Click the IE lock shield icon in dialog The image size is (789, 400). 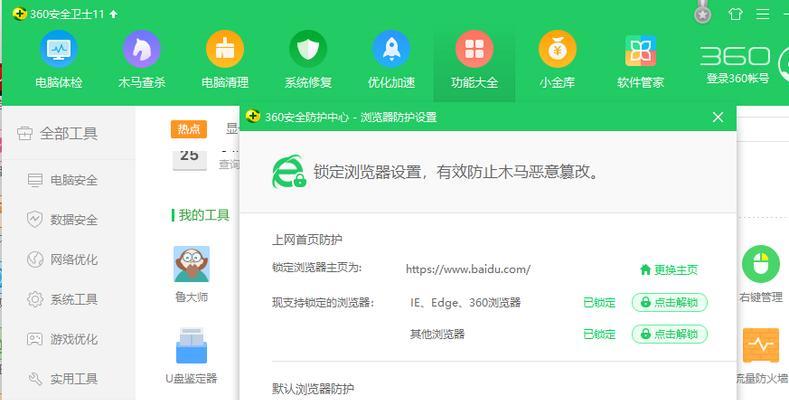(289, 172)
